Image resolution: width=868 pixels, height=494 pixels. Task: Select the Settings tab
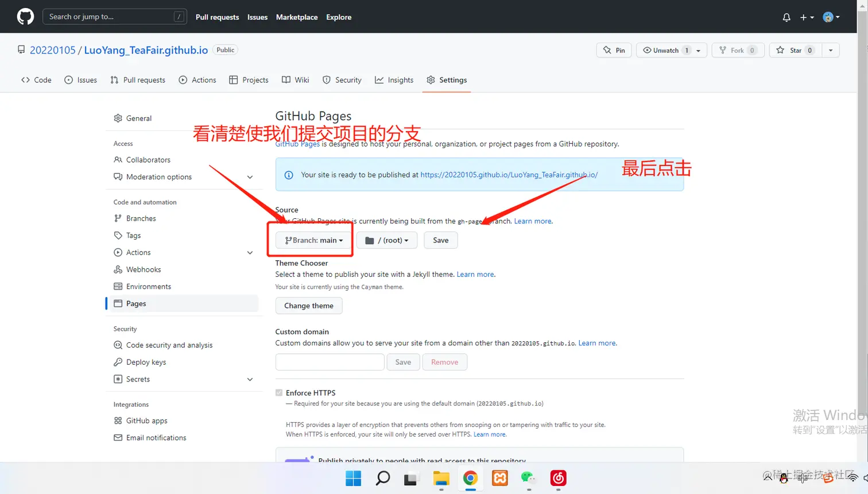click(447, 80)
